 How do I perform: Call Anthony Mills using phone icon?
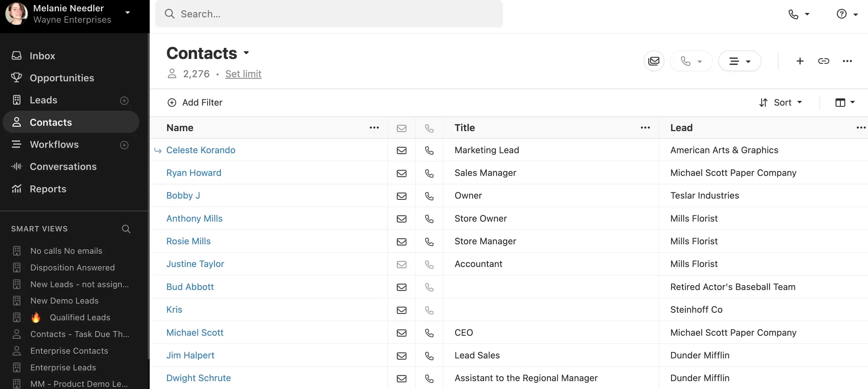pyautogui.click(x=429, y=219)
